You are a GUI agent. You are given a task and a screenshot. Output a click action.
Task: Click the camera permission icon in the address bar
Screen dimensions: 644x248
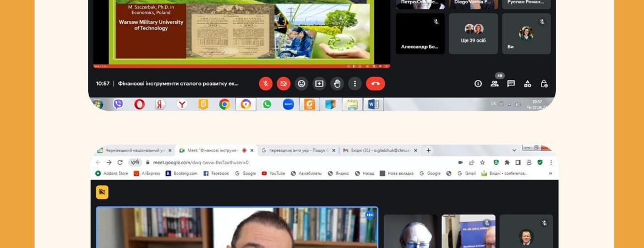coord(460,163)
